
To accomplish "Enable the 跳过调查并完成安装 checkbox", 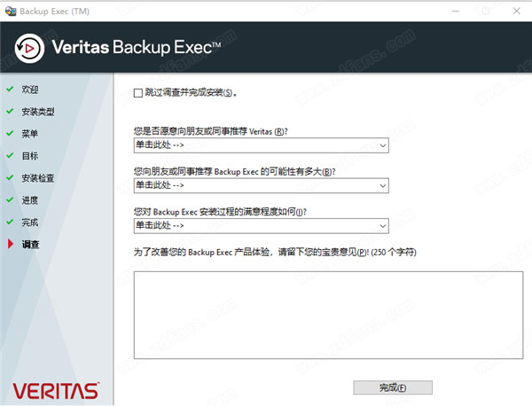I will [138, 93].
